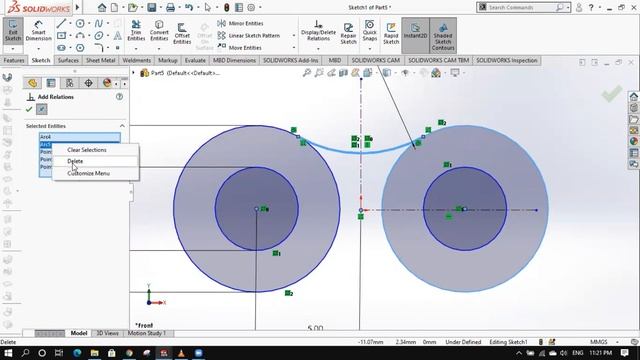Click the Save icon in top toolbar
The height and width of the screenshot is (360, 640).
click(151, 7)
